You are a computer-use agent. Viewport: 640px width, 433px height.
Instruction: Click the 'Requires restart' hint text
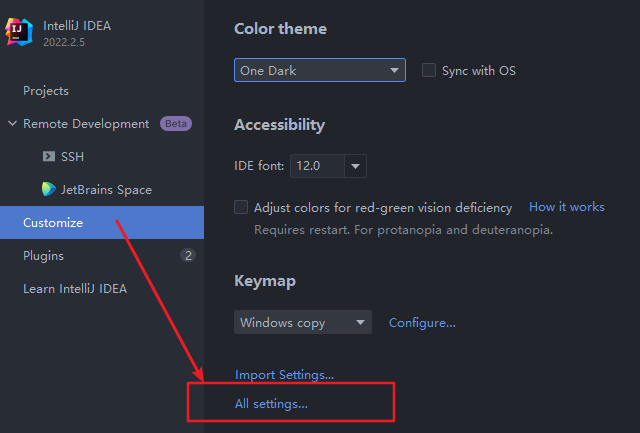click(403, 230)
